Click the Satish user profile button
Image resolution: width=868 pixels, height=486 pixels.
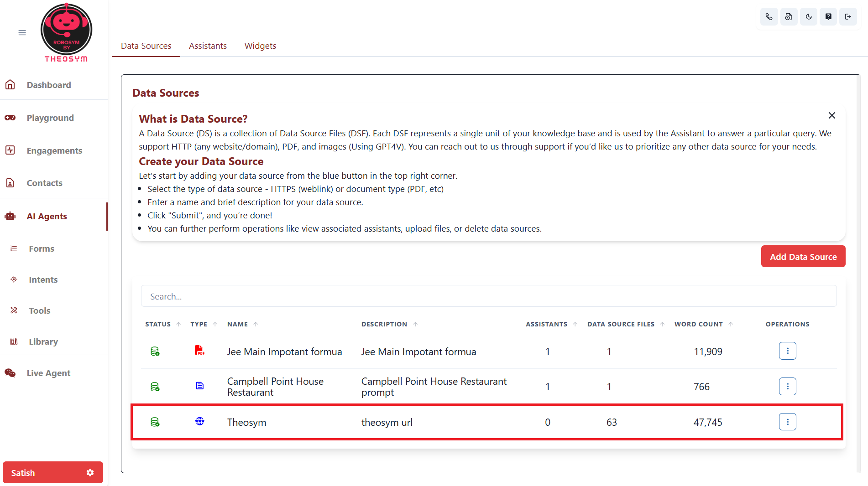pos(53,473)
